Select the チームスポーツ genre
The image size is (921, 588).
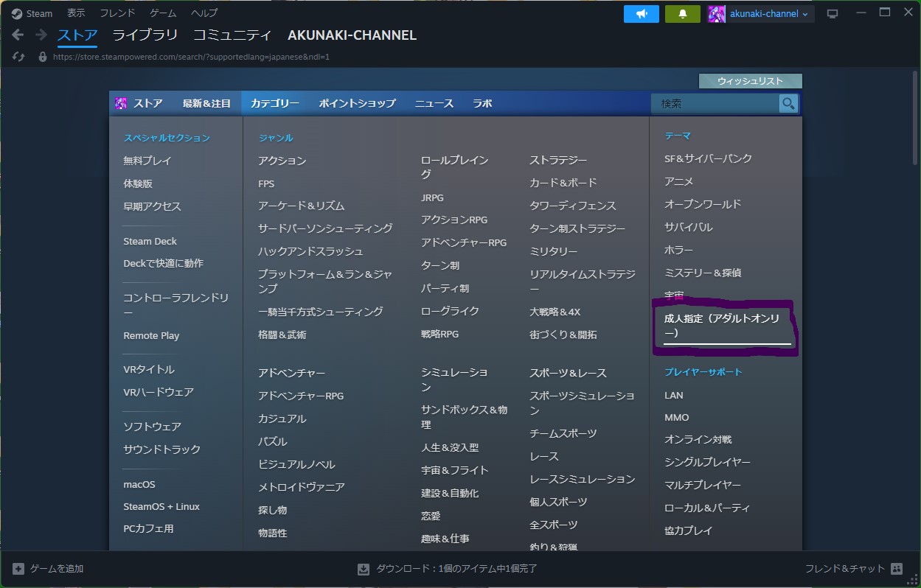[x=563, y=433]
